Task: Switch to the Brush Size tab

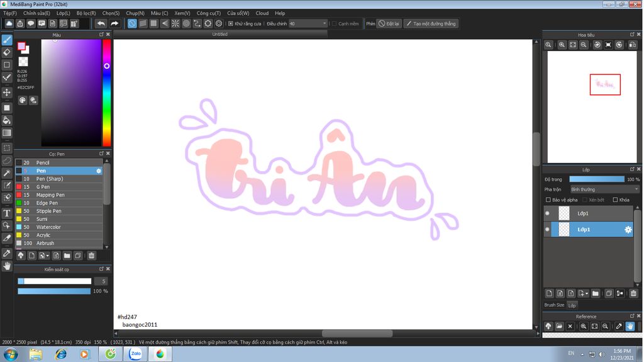Action: click(554, 305)
